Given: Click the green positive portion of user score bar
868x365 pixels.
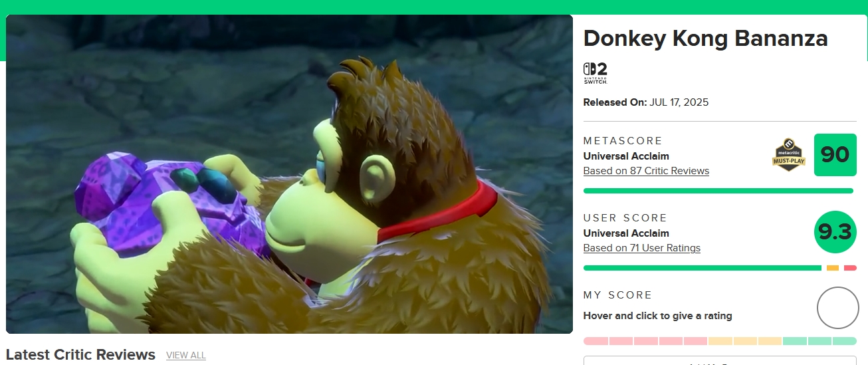Looking at the screenshot, I should [703, 268].
